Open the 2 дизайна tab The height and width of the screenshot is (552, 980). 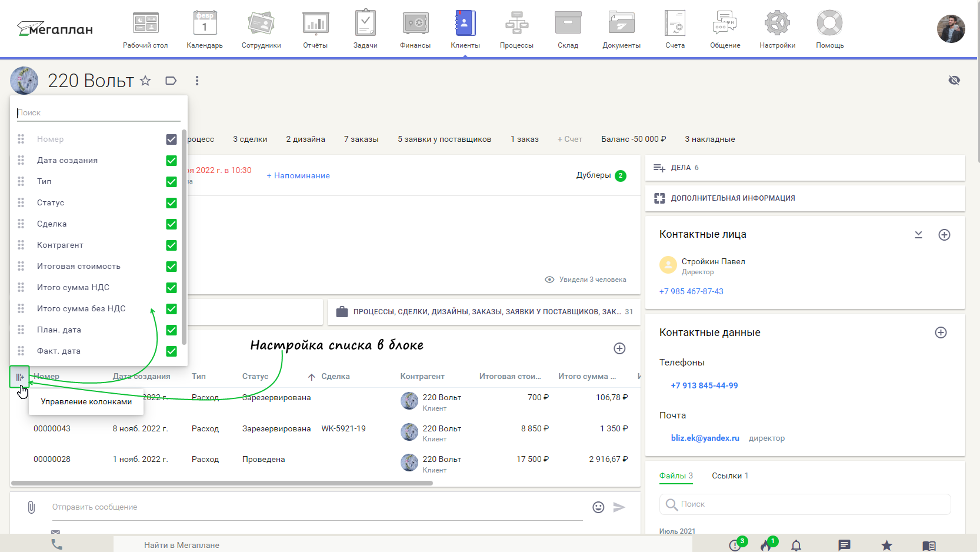[305, 139]
